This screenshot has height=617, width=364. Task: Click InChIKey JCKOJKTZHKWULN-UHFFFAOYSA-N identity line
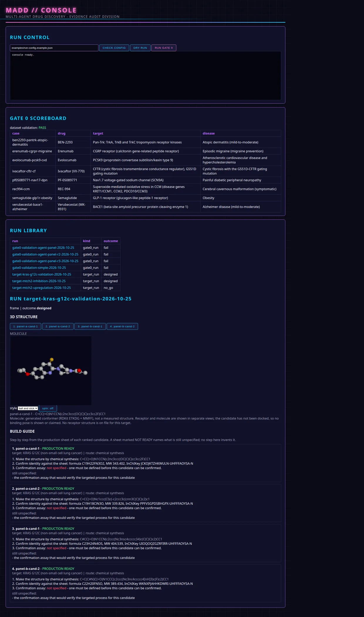(x=102, y=464)
